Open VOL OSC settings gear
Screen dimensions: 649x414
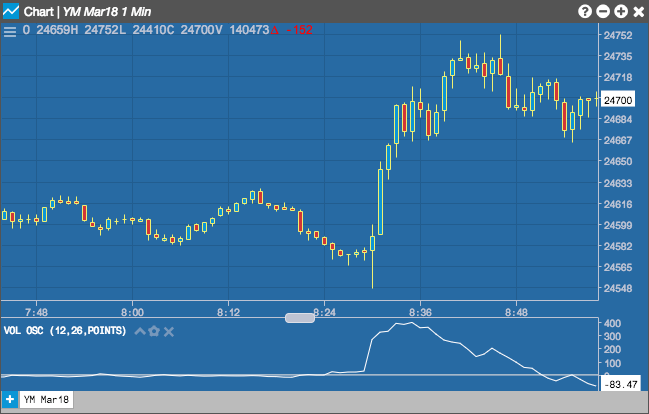[x=154, y=331]
